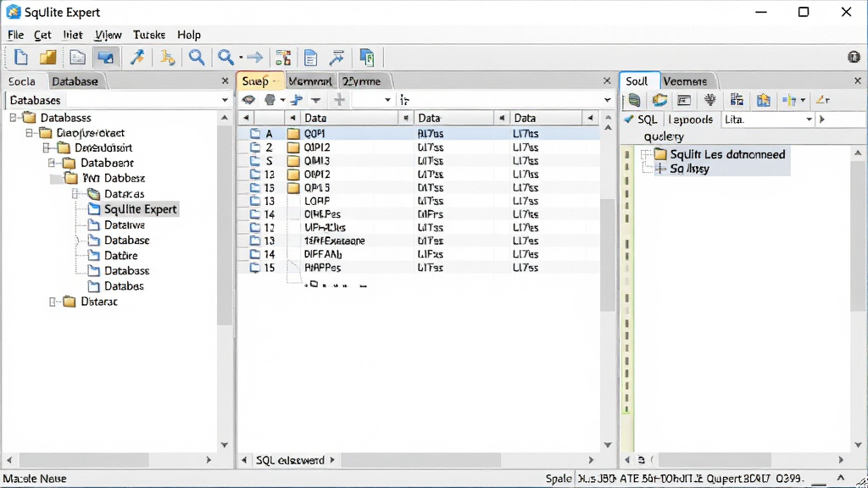Click the gray filter triangle in grid toolbar
The image size is (868, 488).
coord(316,100)
